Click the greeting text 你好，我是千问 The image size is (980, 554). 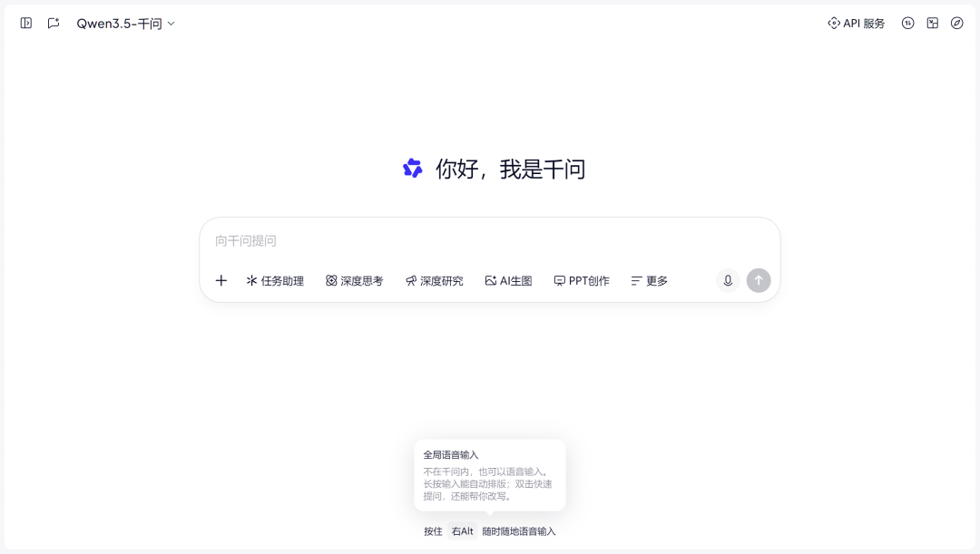click(x=511, y=170)
